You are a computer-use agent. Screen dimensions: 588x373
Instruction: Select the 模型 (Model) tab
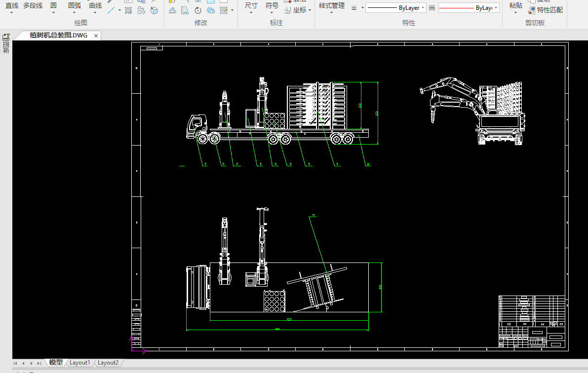[x=56, y=363]
